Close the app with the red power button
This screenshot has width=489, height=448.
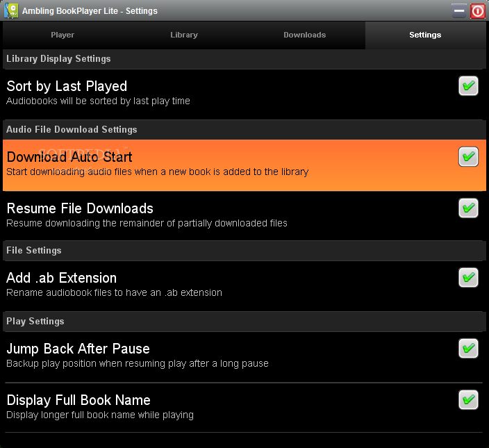(477, 11)
